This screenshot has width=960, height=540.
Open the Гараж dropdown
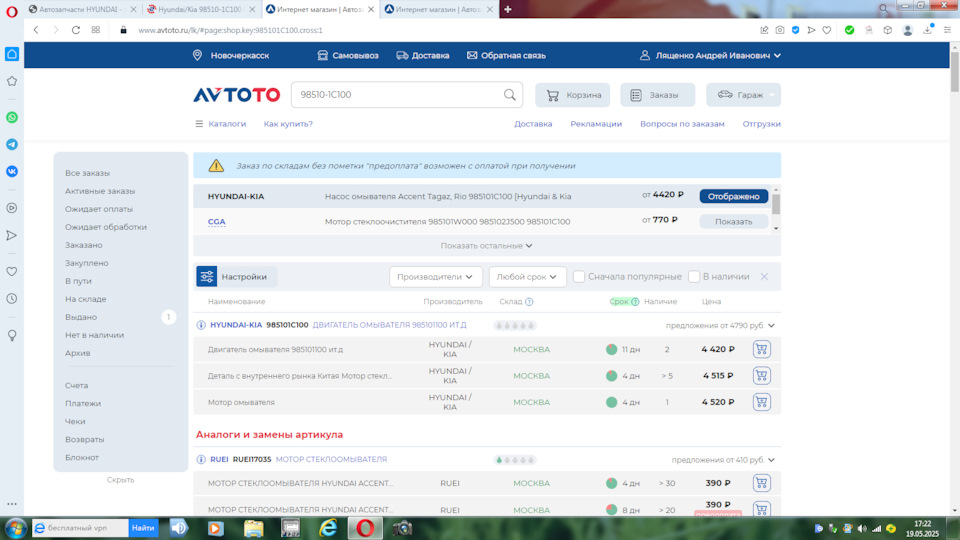tap(743, 95)
